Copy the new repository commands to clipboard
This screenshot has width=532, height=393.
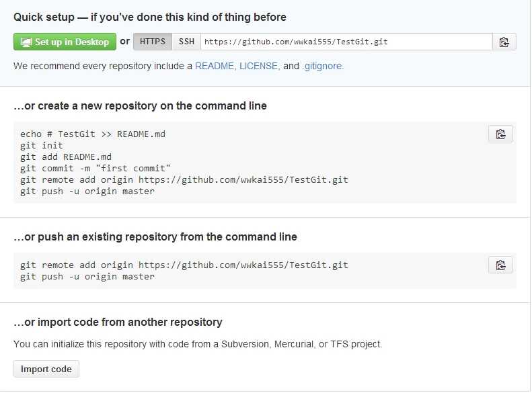pos(500,134)
